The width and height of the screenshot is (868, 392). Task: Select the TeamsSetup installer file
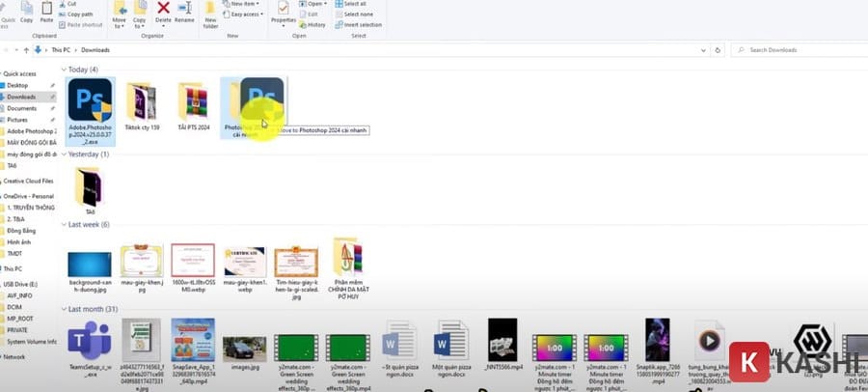click(x=91, y=348)
